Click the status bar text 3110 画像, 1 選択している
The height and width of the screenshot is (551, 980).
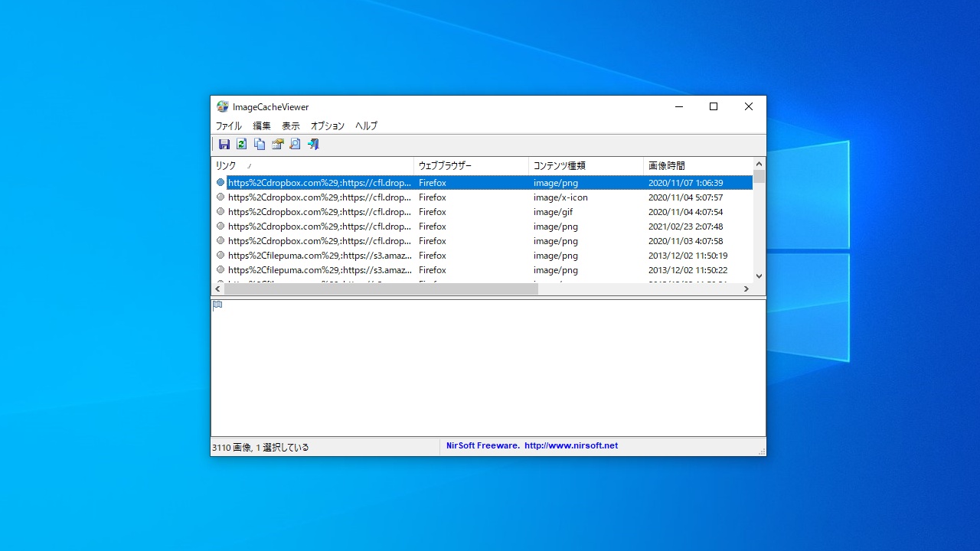tap(260, 447)
